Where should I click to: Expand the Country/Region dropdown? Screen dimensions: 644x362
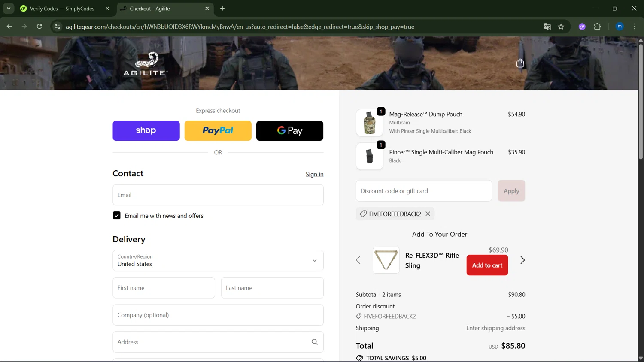tap(218, 260)
